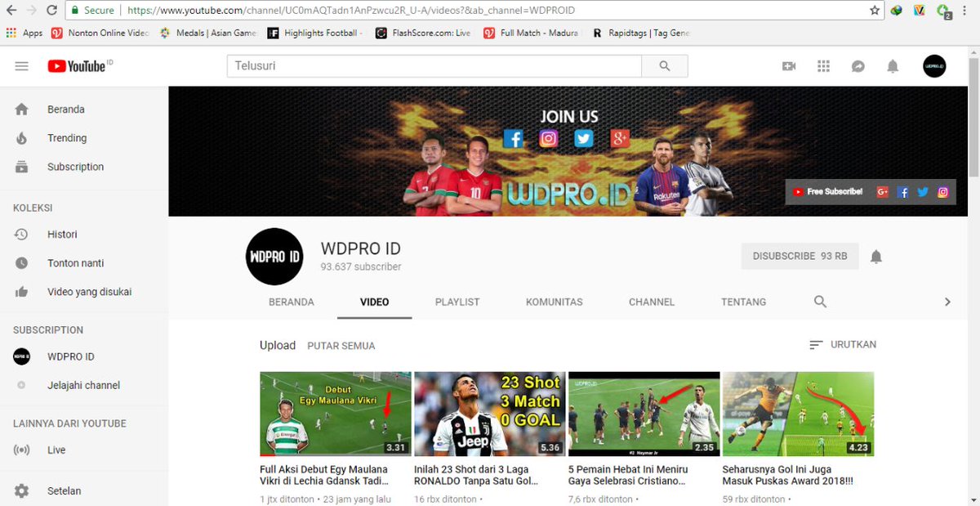Click the Telusuri search field
This screenshot has height=506, width=980.
434,66
